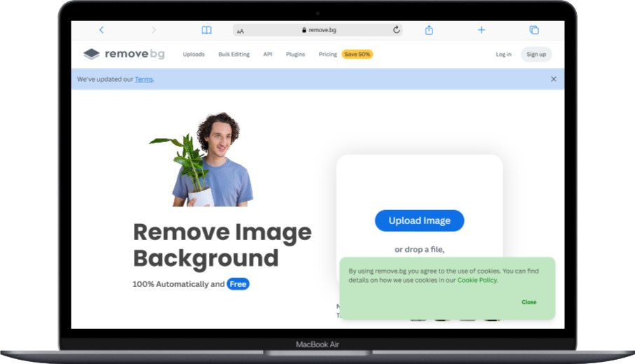Add a new tab with plus icon

[x=481, y=30]
